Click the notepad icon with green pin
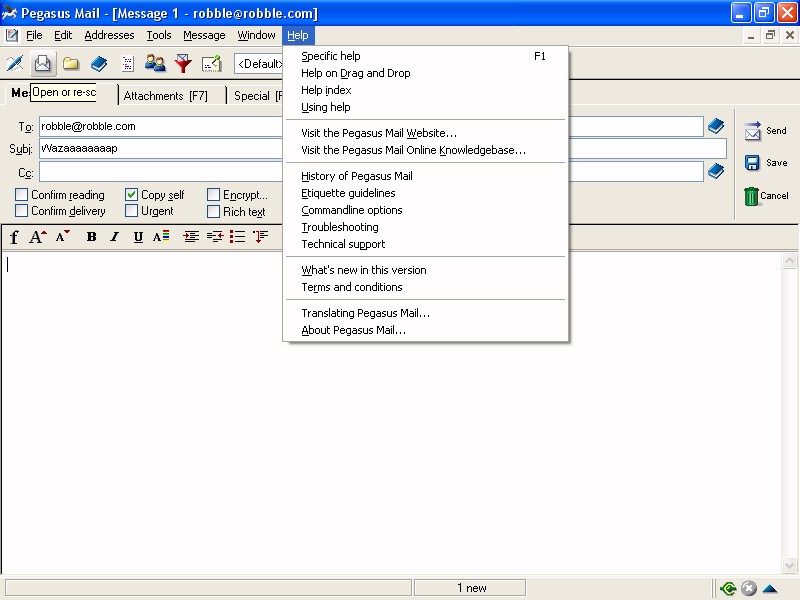The width and height of the screenshot is (800, 600). pos(211,63)
